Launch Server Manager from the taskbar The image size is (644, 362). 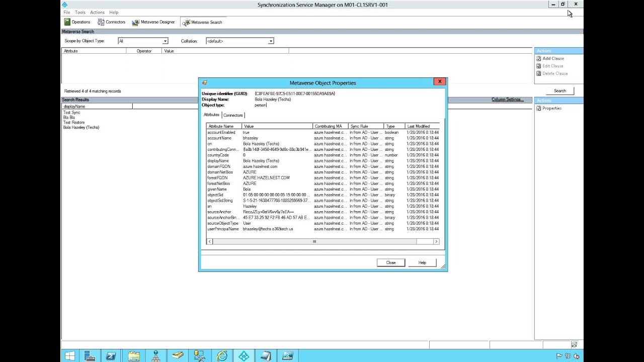[x=90, y=356]
